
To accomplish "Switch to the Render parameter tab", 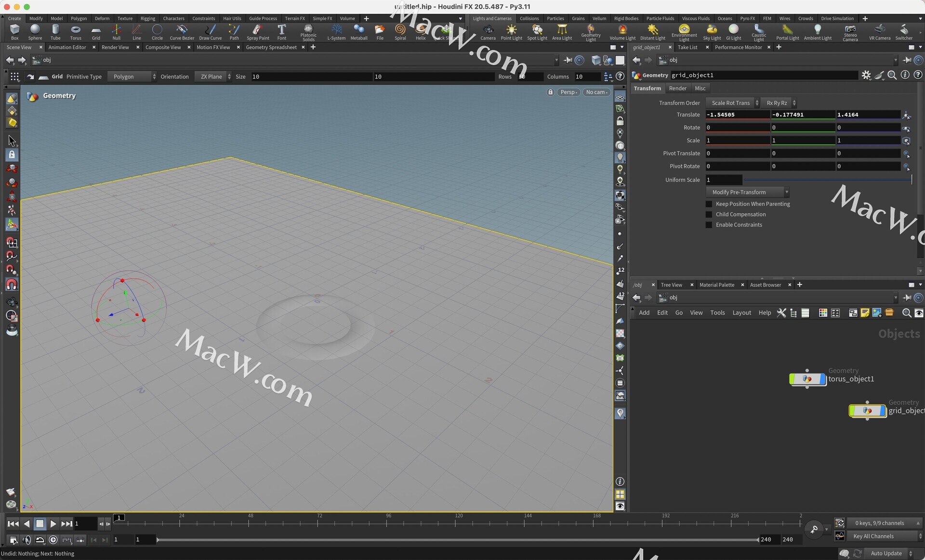I will click(x=677, y=89).
